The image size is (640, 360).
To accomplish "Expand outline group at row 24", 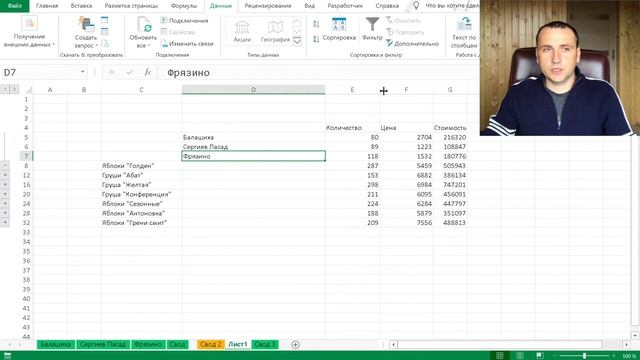I will pos(5,204).
